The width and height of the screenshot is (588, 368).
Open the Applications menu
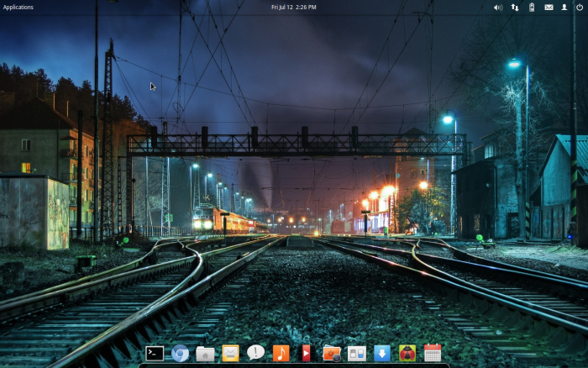click(18, 7)
